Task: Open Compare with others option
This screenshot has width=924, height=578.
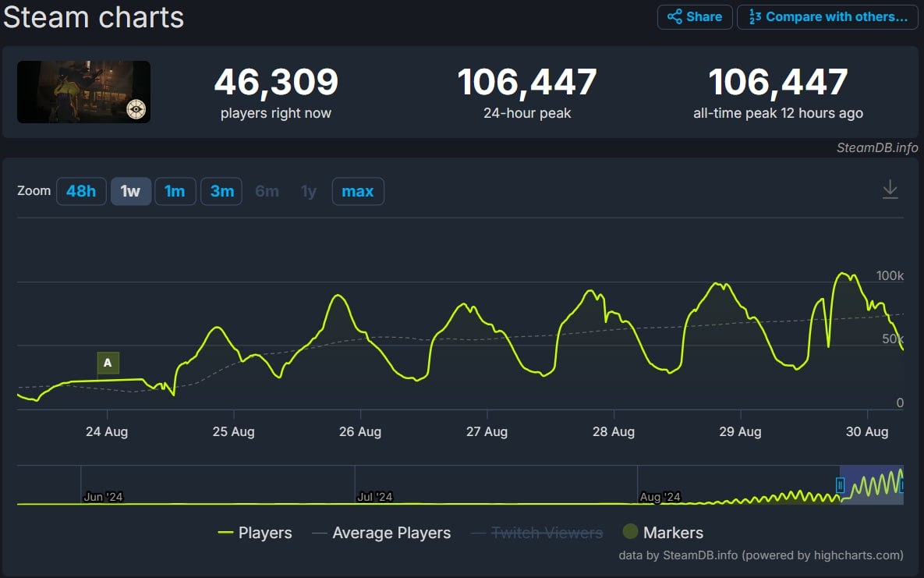Action: point(827,16)
